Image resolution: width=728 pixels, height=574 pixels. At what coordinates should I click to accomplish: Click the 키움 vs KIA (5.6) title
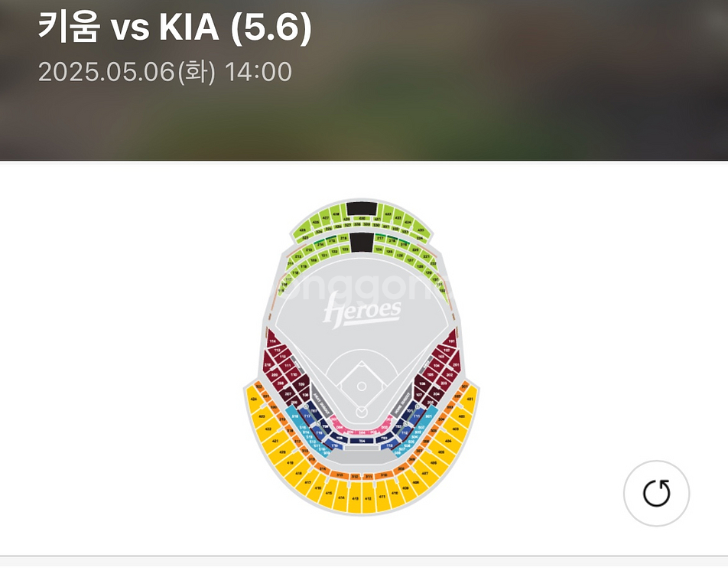pos(174,28)
